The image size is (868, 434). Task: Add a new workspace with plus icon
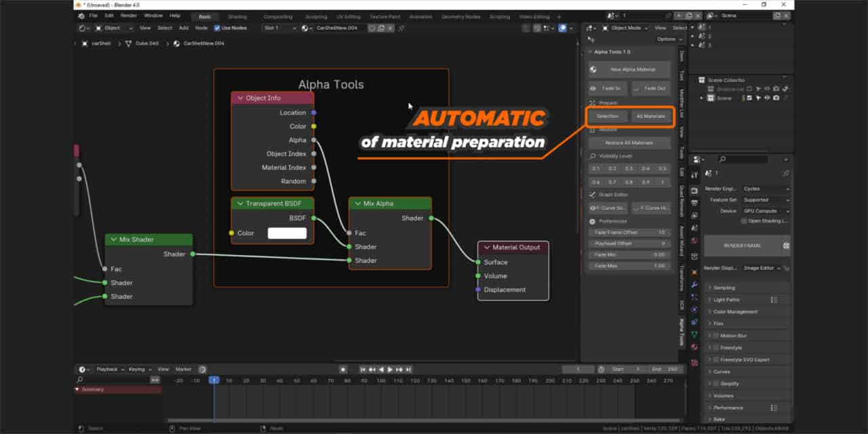tap(559, 16)
